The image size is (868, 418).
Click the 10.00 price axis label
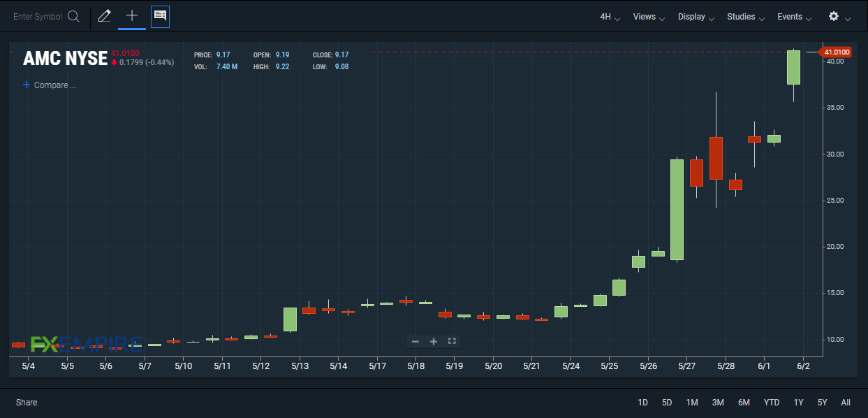coord(835,340)
